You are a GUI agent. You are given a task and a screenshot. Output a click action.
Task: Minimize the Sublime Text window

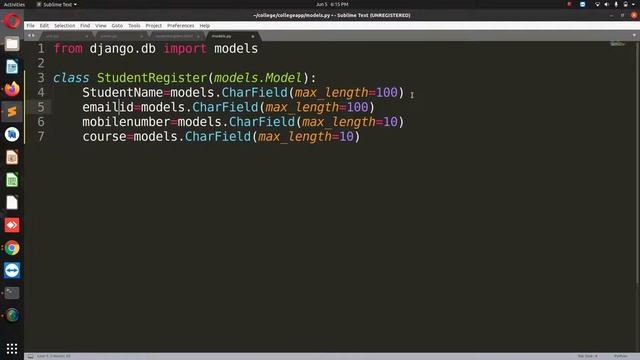tap(611, 15)
